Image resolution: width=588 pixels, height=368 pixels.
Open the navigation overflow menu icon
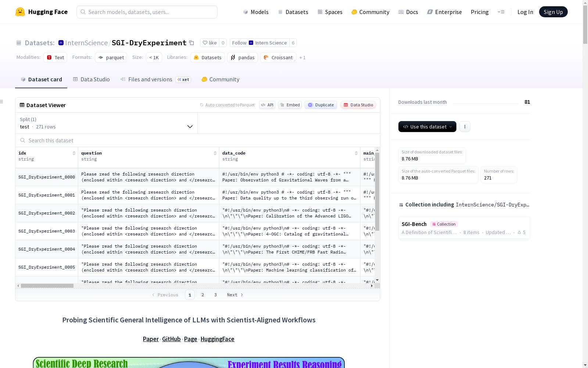(501, 12)
